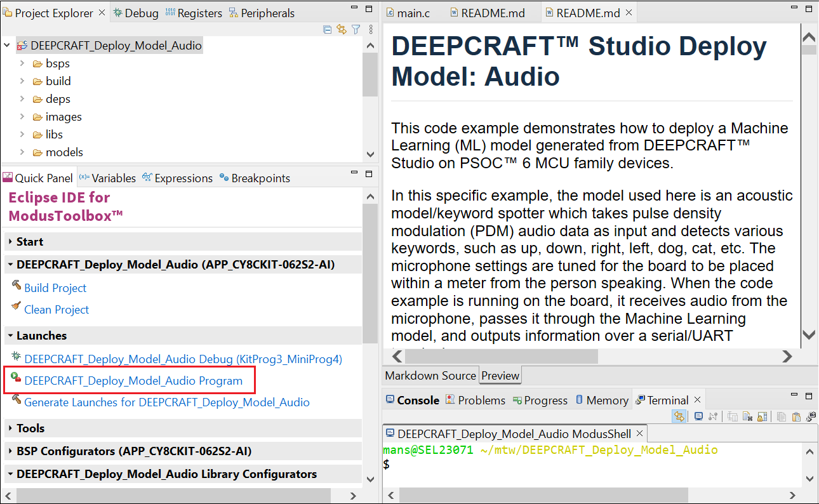Click the README preview scroll-down double arrow

click(809, 334)
